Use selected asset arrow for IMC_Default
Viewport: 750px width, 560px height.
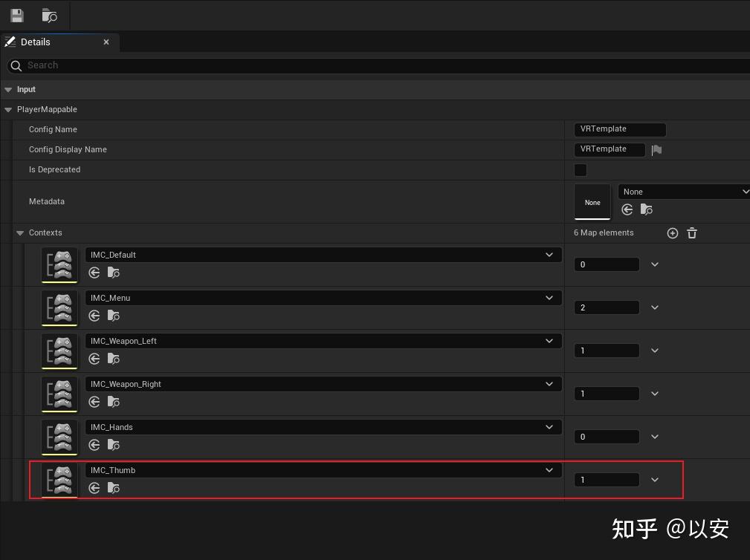coord(94,273)
